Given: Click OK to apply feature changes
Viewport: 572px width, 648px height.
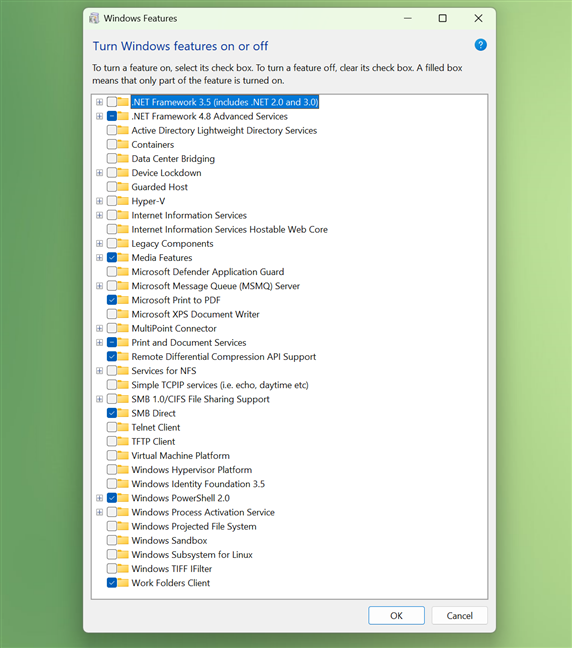Looking at the screenshot, I should 396,615.
